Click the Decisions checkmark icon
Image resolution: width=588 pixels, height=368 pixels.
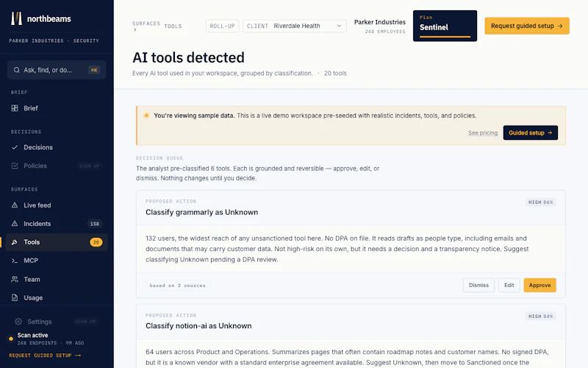coord(15,147)
